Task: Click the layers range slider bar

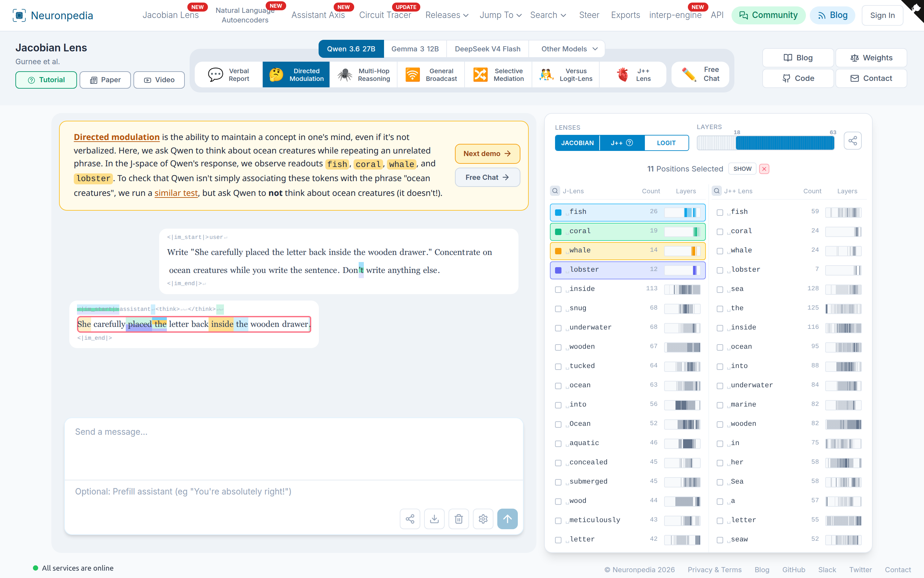Action: [766, 143]
